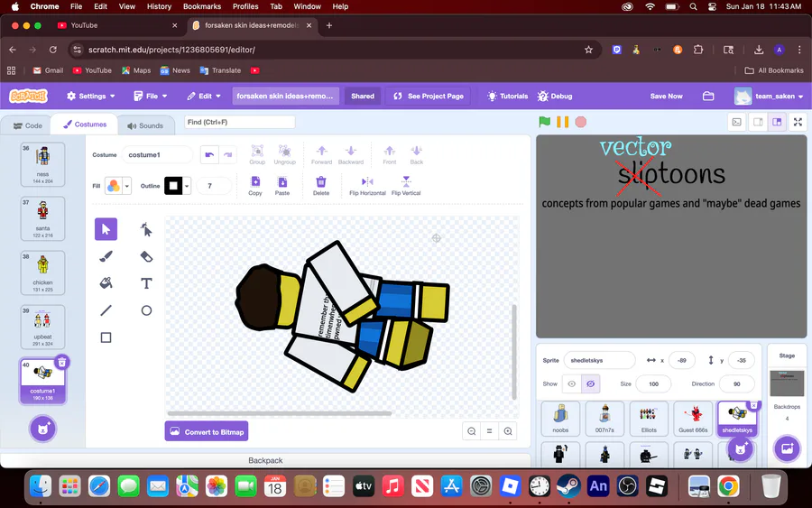
Task: Enter full screen stage mode
Action: click(798, 122)
